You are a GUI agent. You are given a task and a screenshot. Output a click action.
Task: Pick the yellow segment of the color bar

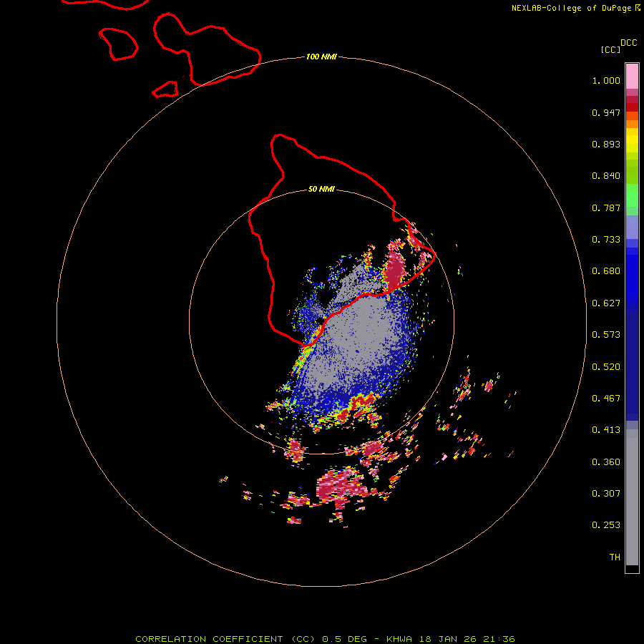tap(632, 141)
